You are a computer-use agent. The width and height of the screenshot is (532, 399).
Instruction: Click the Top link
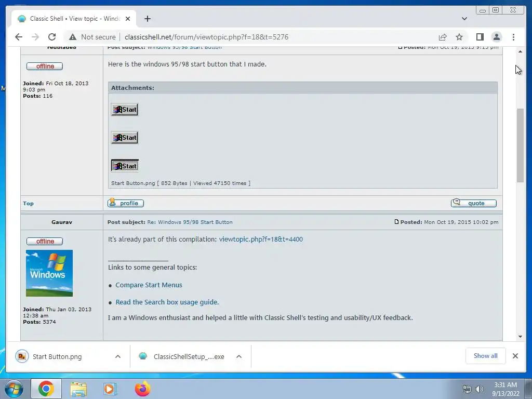[28, 203]
